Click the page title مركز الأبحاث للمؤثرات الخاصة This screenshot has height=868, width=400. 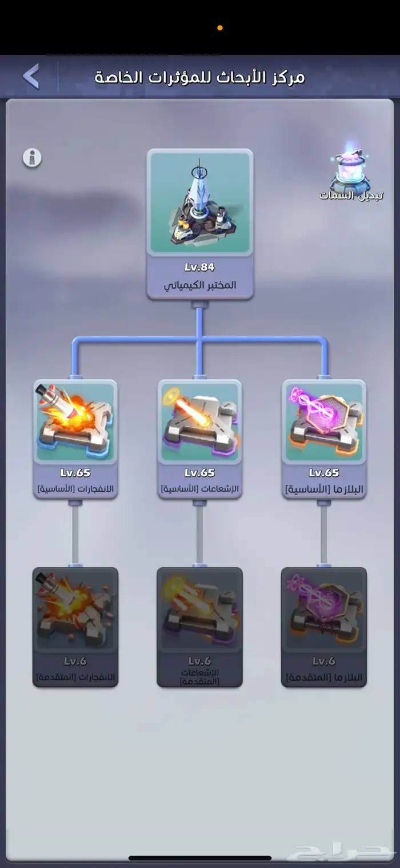pos(199,78)
